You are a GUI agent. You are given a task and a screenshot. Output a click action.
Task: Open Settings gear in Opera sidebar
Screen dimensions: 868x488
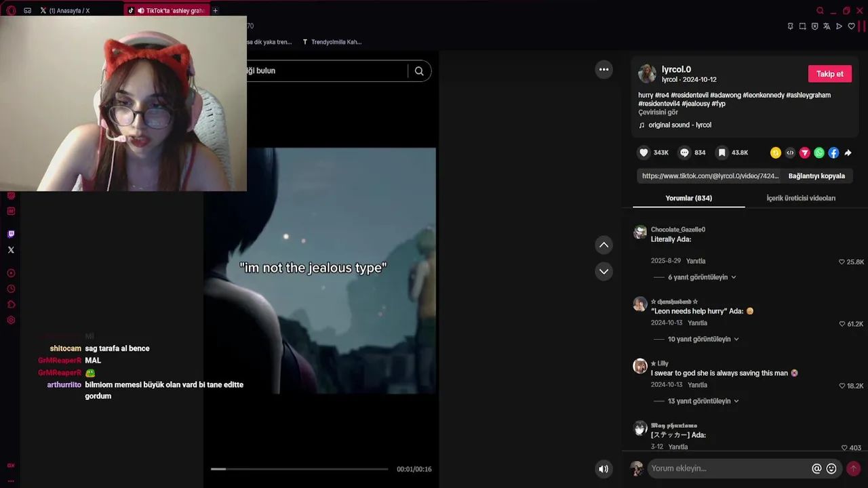(11, 320)
